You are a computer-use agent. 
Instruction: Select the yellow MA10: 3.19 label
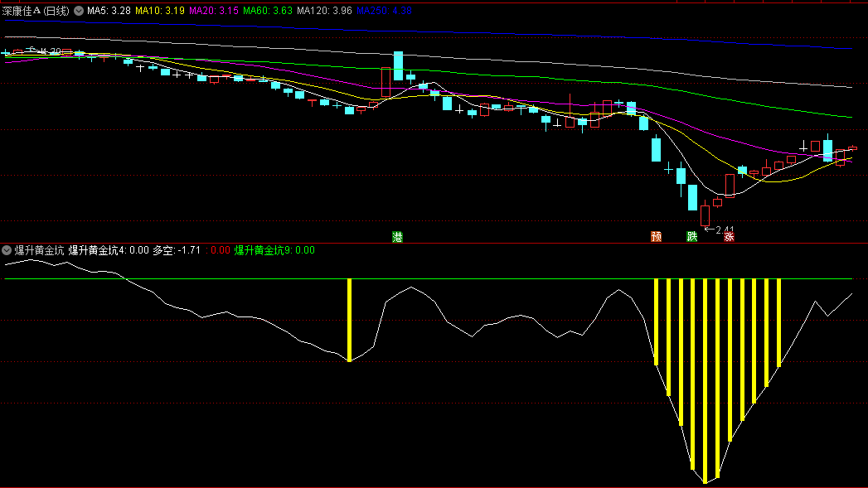click(160, 11)
